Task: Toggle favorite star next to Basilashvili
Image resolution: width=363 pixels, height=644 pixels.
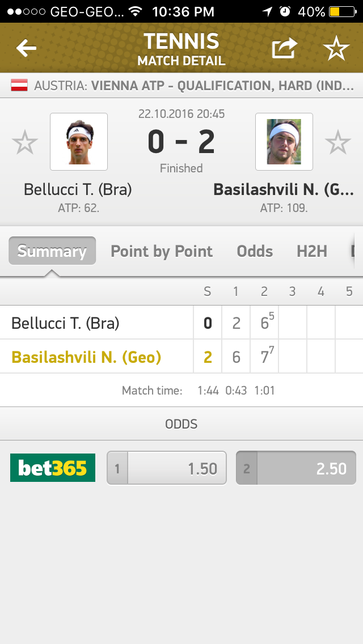Action: click(x=338, y=142)
